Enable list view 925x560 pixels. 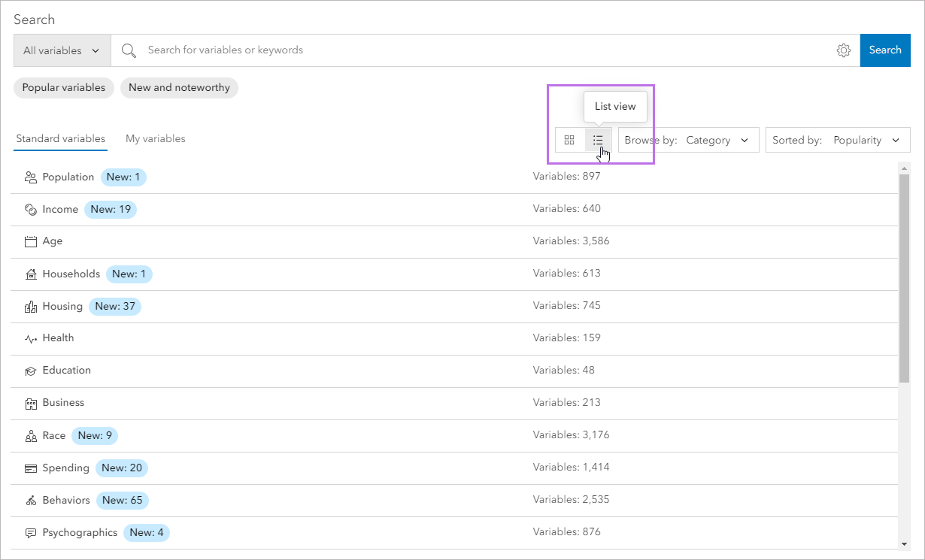coord(598,140)
